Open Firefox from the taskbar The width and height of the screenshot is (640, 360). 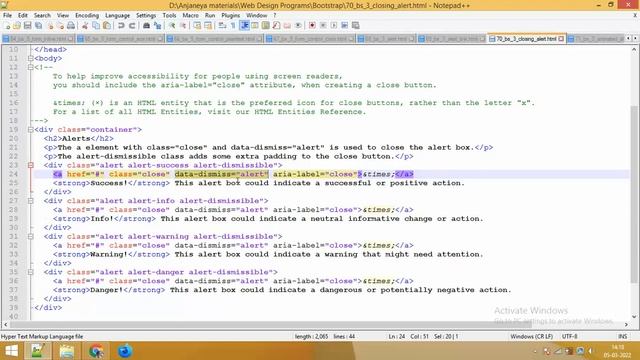coord(125,351)
